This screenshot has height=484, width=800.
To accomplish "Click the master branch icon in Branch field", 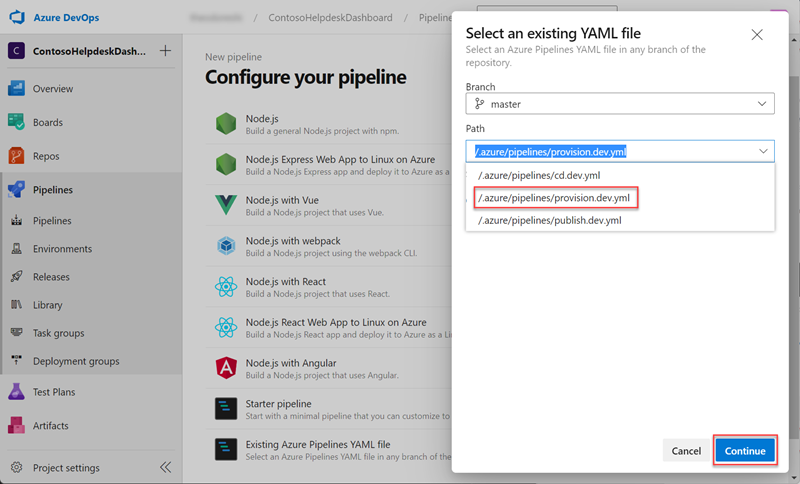I will click(479, 104).
